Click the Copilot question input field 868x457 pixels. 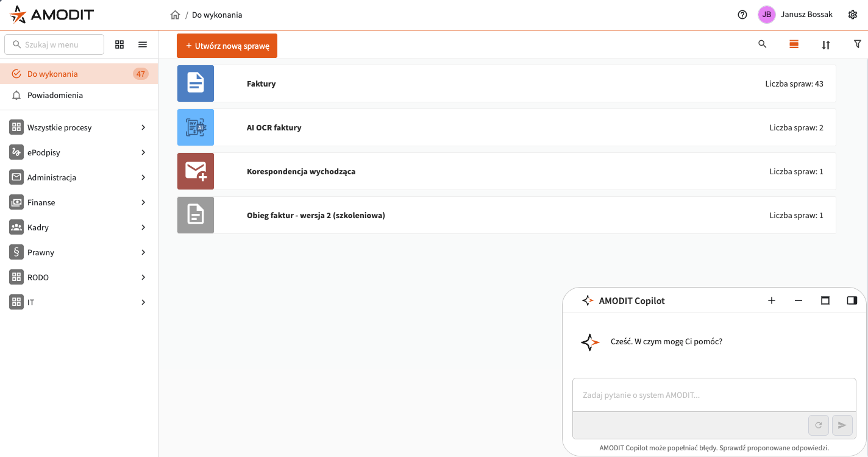coord(714,395)
